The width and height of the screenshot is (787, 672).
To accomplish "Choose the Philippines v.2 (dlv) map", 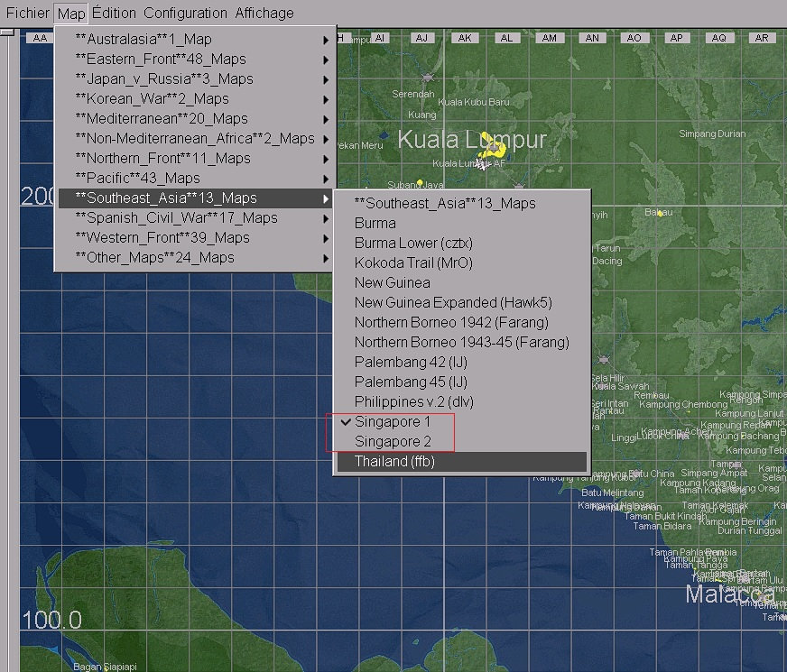I will (462, 401).
